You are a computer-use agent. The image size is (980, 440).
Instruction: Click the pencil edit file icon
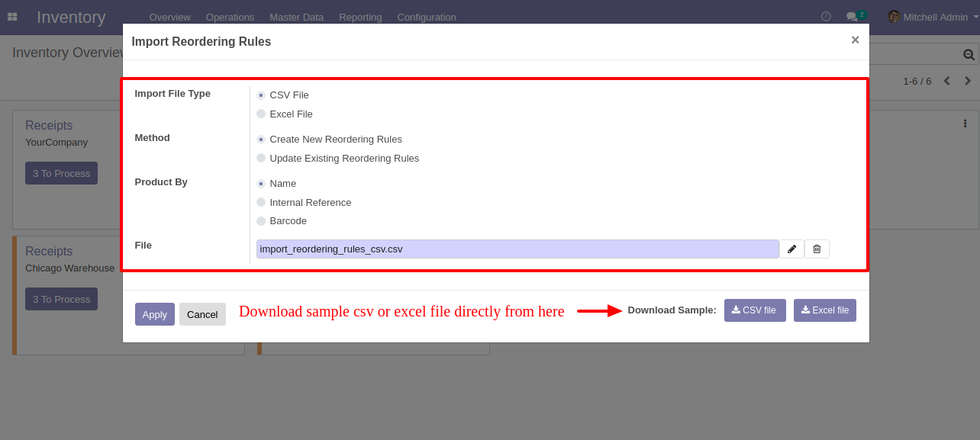coord(792,249)
